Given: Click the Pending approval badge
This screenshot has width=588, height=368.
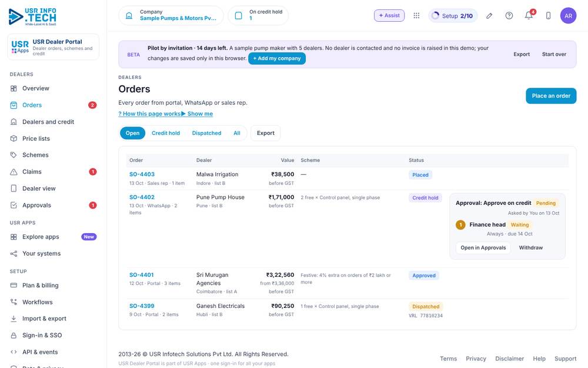Looking at the screenshot, I should [x=546, y=204].
